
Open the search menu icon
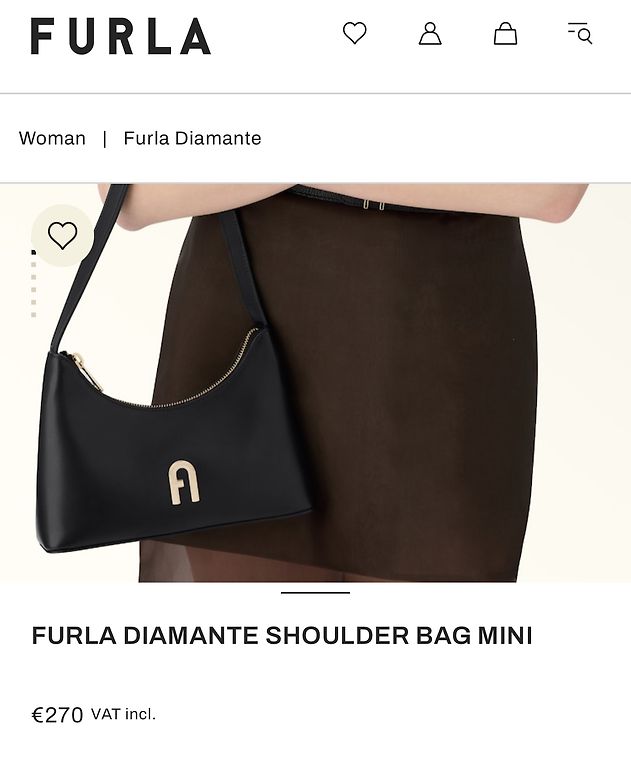coord(580,33)
